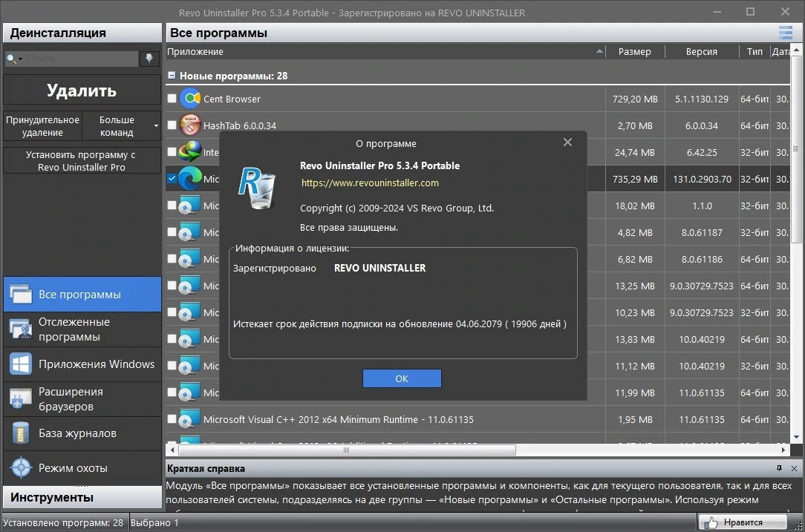
Task: Click the installer icon in 18,02 MB row
Action: [189, 206]
